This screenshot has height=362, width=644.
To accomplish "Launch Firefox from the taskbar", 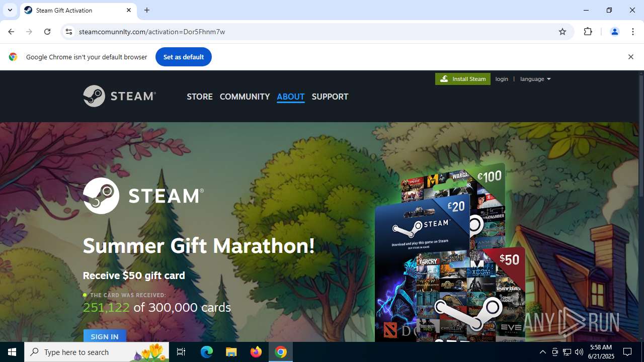I will [x=256, y=352].
